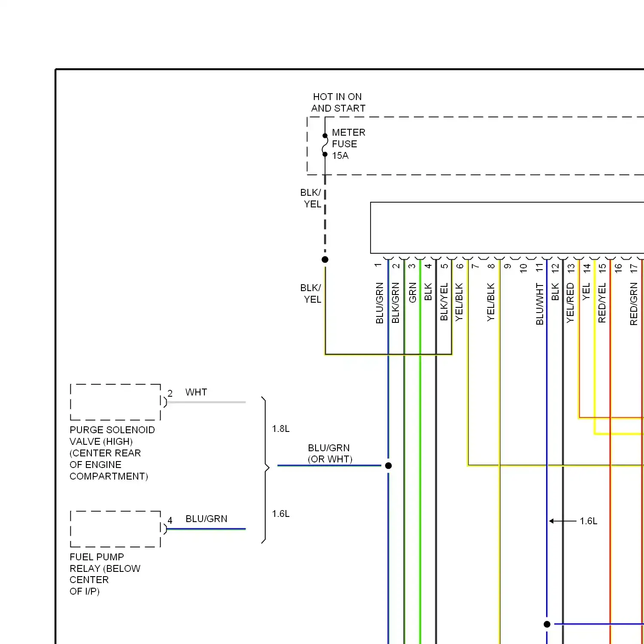
Task: Click the junction dot on the BLU/GRN wire
Action: pyautogui.click(x=389, y=465)
